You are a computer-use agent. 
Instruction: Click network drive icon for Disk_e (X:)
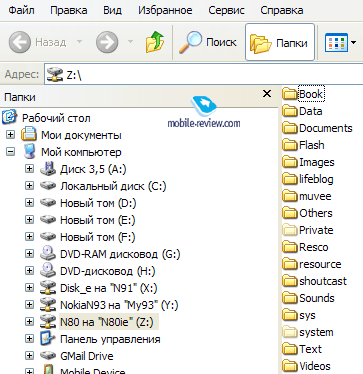pos(48,288)
